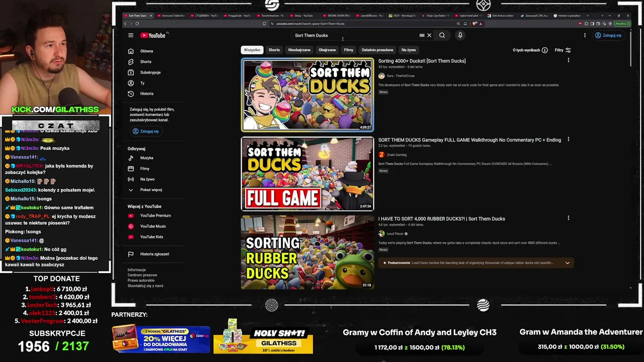
Task: Select the Filmy filter chip
Action: [349, 50]
